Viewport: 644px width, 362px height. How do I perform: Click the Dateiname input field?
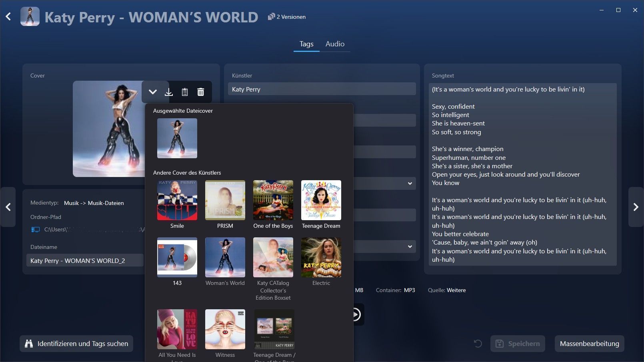point(85,261)
